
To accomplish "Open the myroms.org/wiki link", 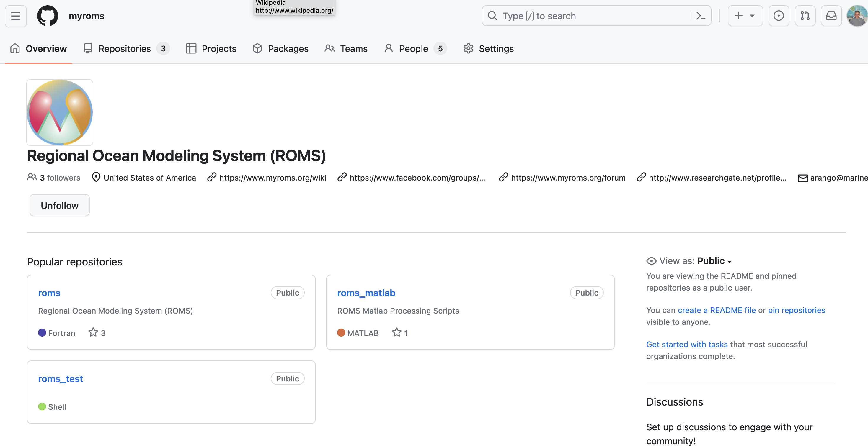I will [x=273, y=177].
